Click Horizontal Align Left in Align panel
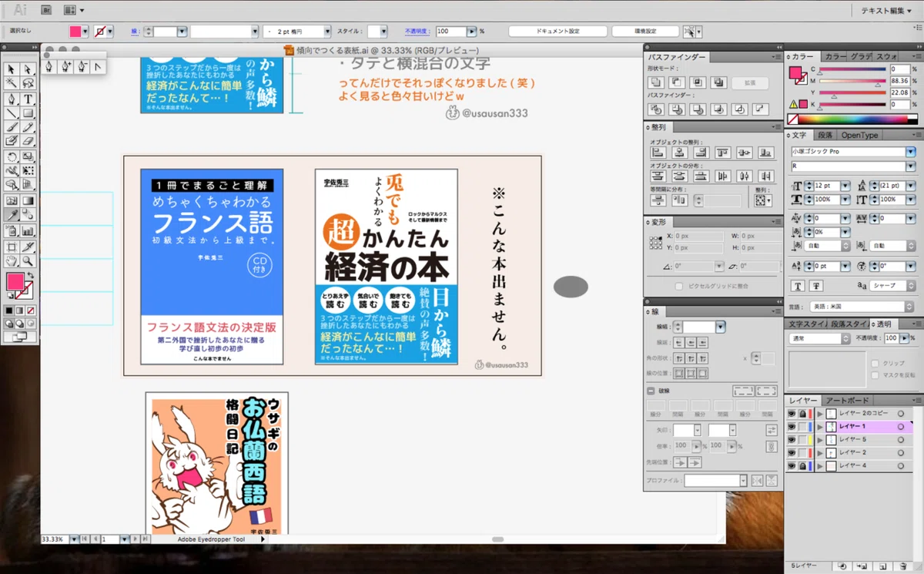Screen dimensions: 924x574 click(658, 153)
